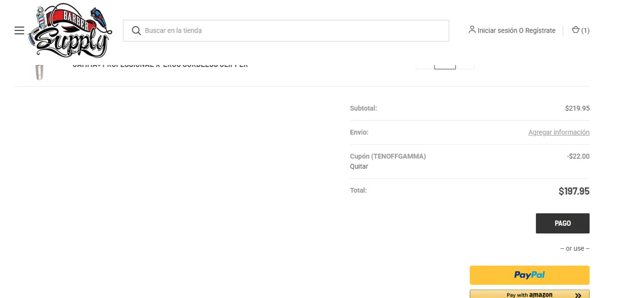Focus the 'Buscar en la tienda' search field
This screenshot has width=644, height=298.
pyautogui.click(x=286, y=31)
